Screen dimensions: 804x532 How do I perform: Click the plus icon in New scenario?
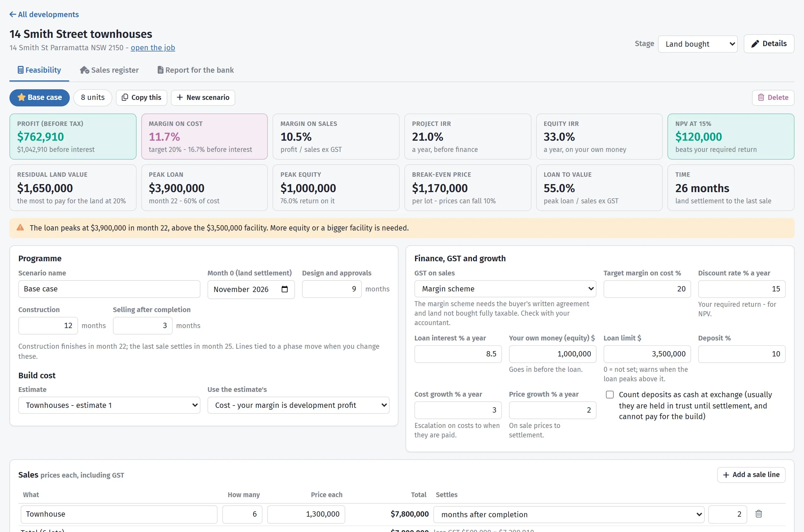(x=180, y=97)
